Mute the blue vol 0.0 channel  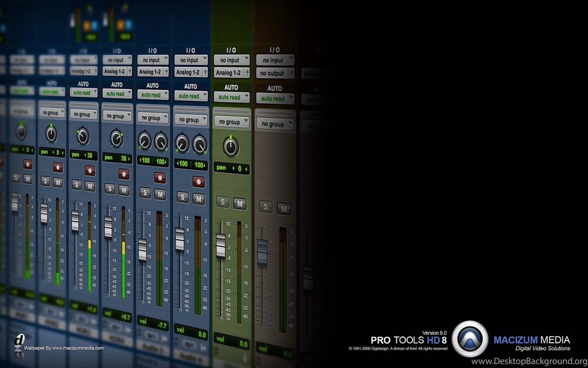(x=199, y=199)
